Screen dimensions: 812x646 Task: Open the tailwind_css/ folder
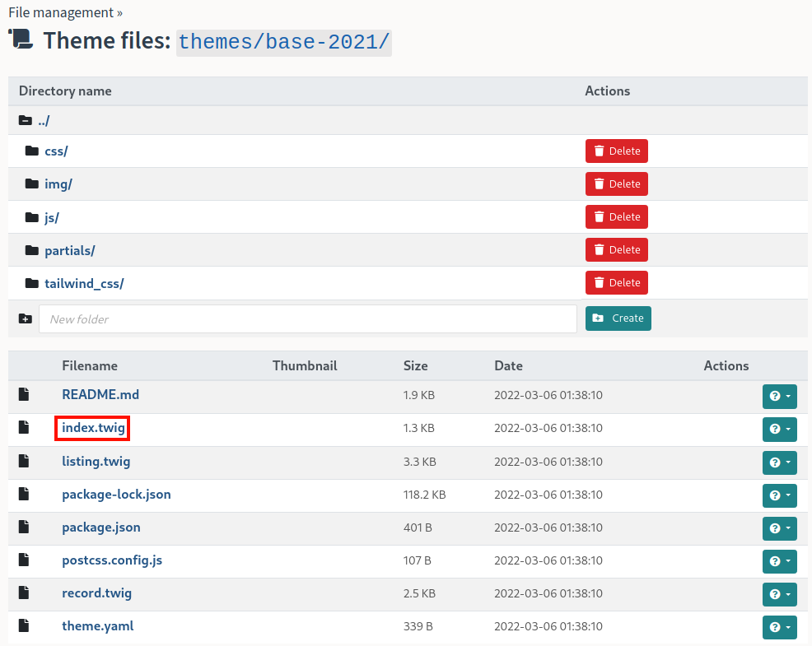point(84,284)
